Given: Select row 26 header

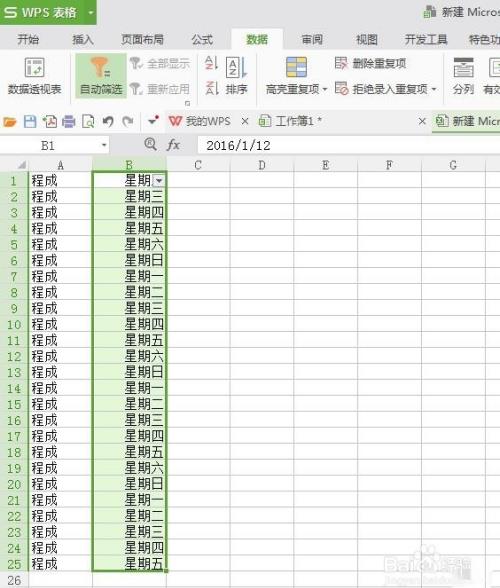Looking at the screenshot, I should click(x=14, y=580).
